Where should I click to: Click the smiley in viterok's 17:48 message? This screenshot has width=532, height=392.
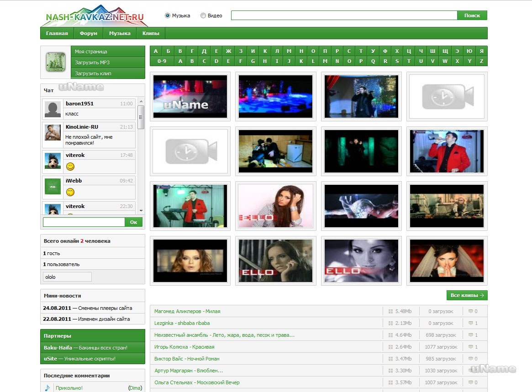tap(70, 167)
